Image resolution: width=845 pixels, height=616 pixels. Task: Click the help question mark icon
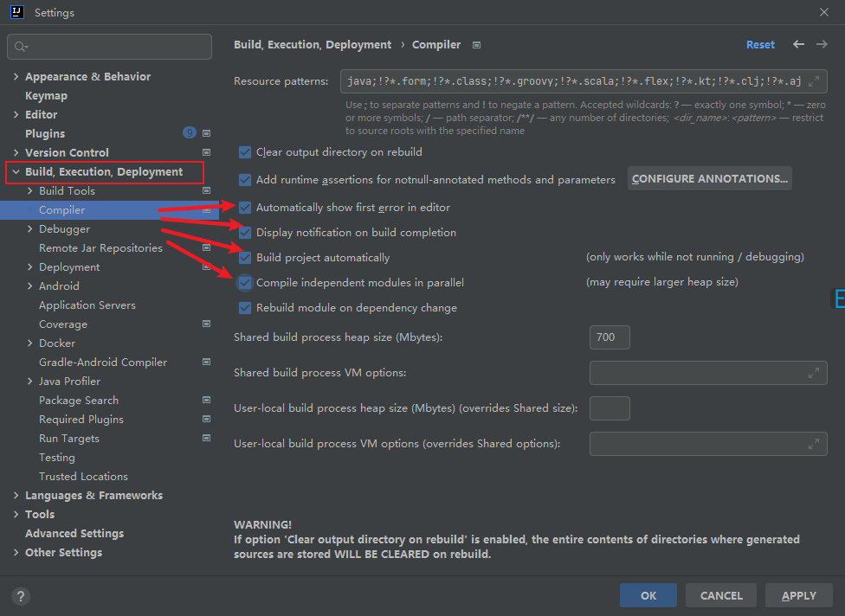coord(22,595)
